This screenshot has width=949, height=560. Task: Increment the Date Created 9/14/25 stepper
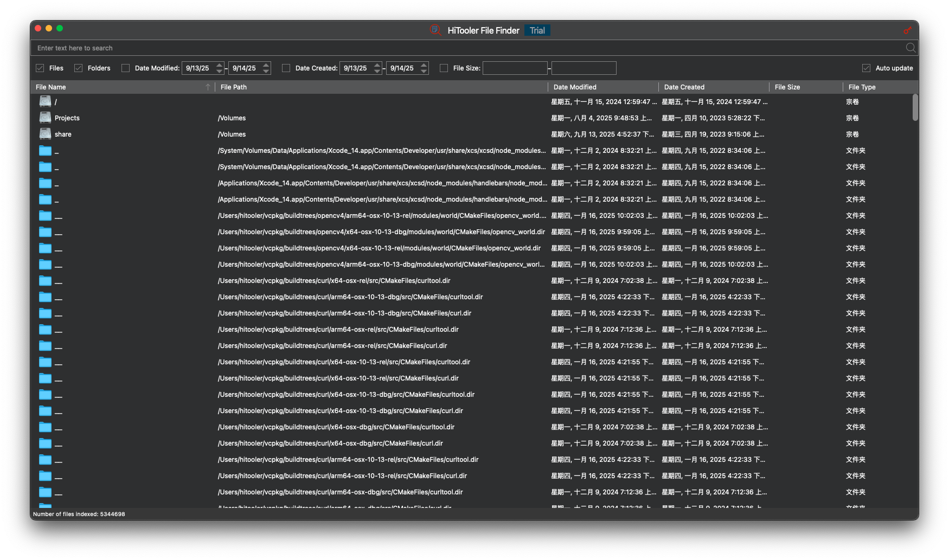(424, 65)
